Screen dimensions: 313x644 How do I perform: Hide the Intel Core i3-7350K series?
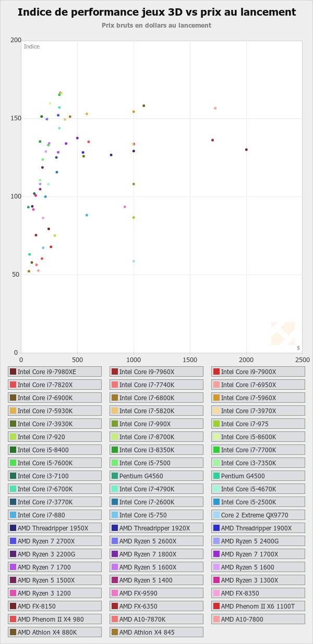point(258,463)
